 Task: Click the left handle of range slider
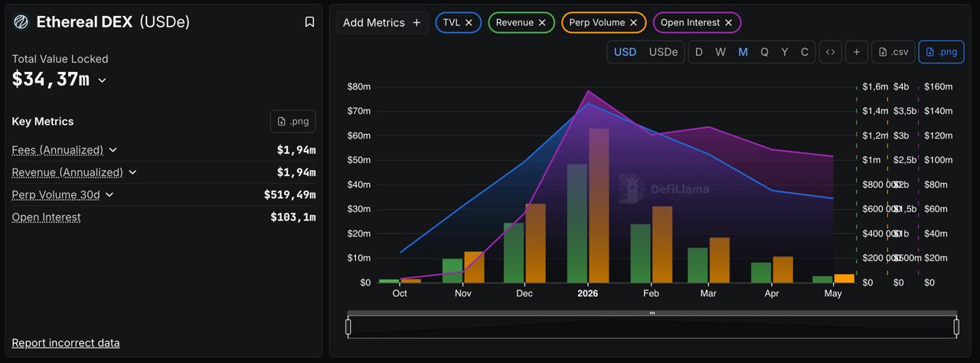(348, 327)
